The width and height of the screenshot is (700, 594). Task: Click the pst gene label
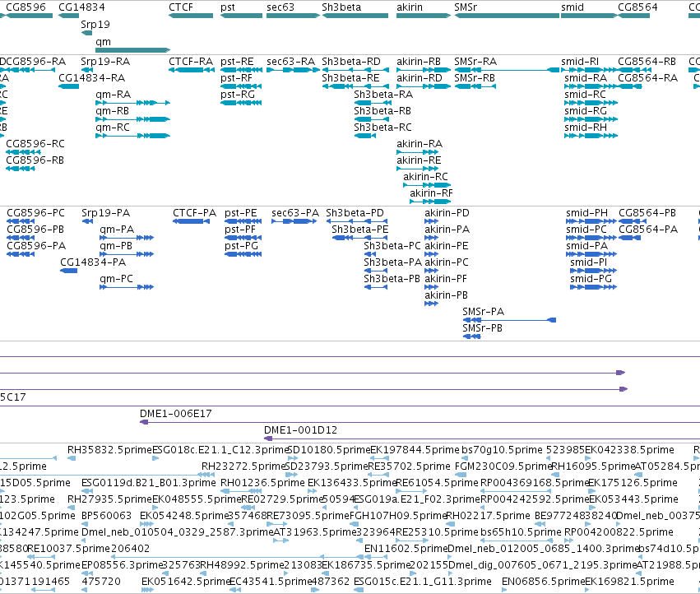(228, 7)
